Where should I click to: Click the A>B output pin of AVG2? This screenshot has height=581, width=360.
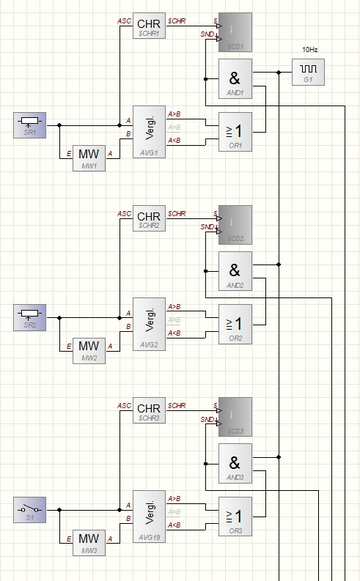tap(174, 307)
